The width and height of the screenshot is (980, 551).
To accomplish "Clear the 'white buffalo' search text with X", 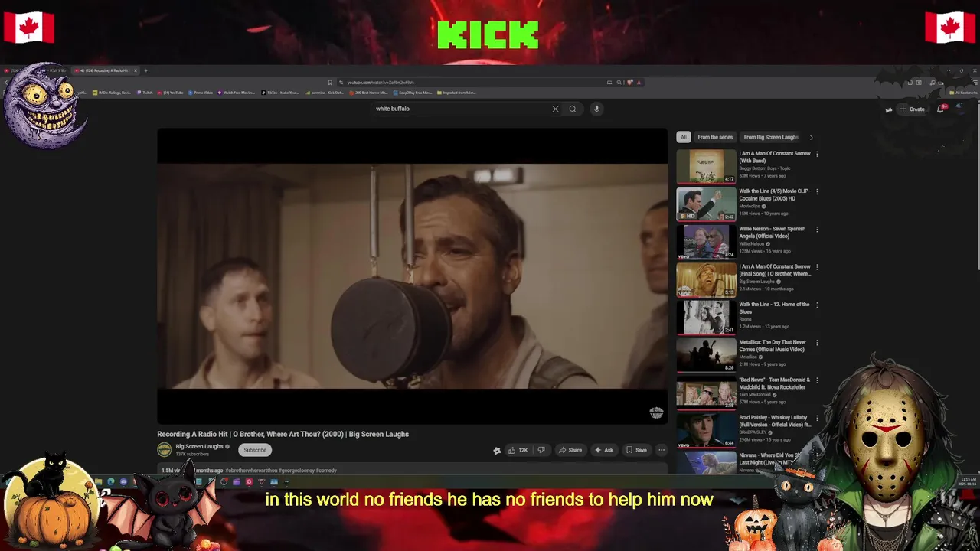I will (555, 109).
